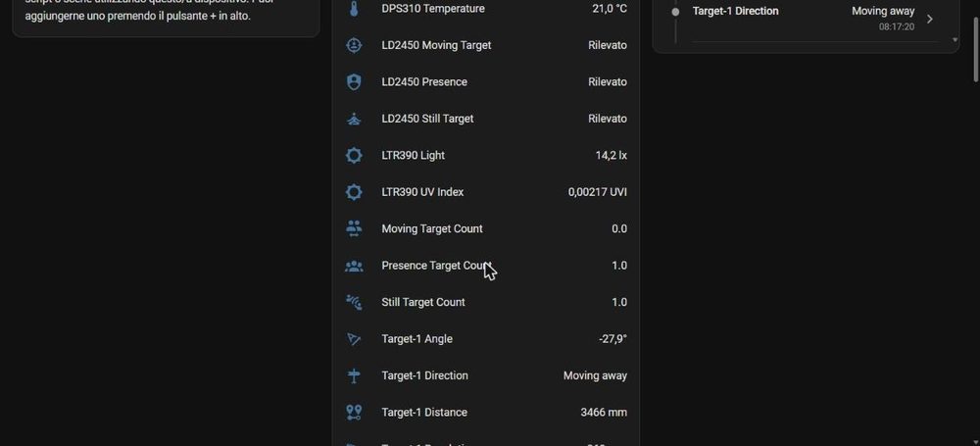Open the Target-1 Angle entity

pos(486,339)
